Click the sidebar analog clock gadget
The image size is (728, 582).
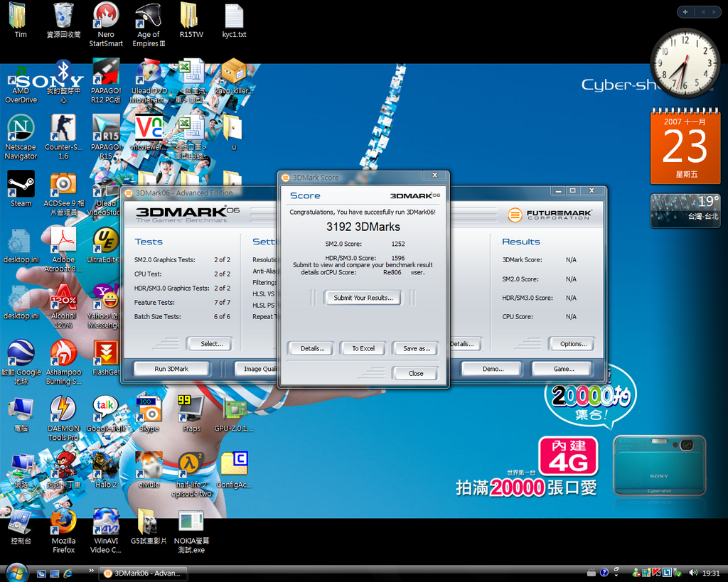click(685, 63)
